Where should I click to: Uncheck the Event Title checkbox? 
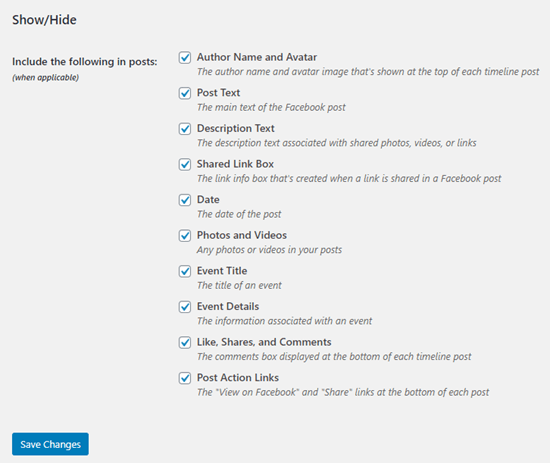185,271
